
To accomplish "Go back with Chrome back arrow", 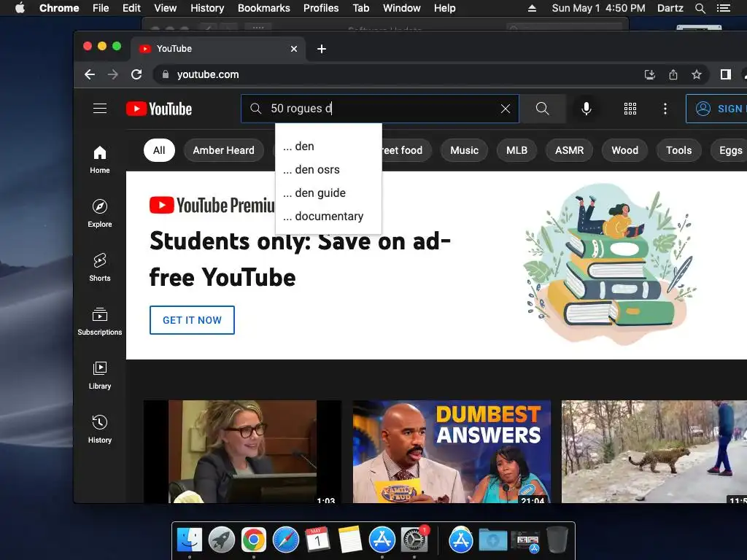I will (90, 74).
